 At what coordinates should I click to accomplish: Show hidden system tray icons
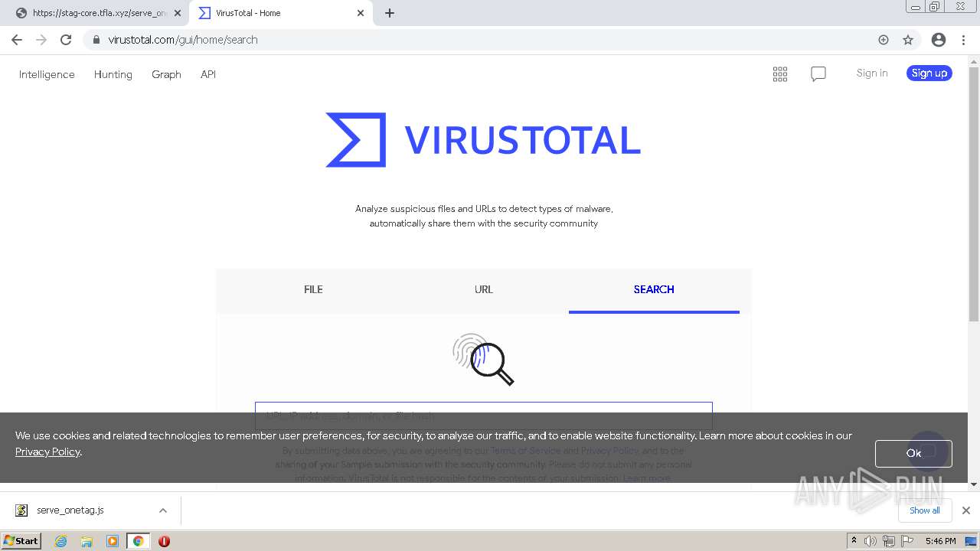854,541
